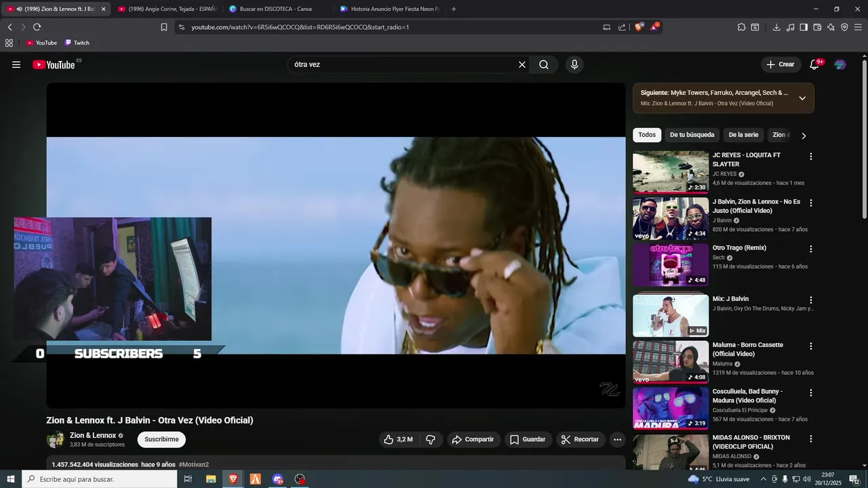
Task: Open Brave Wallet icon
Action: pyautogui.click(x=817, y=27)
